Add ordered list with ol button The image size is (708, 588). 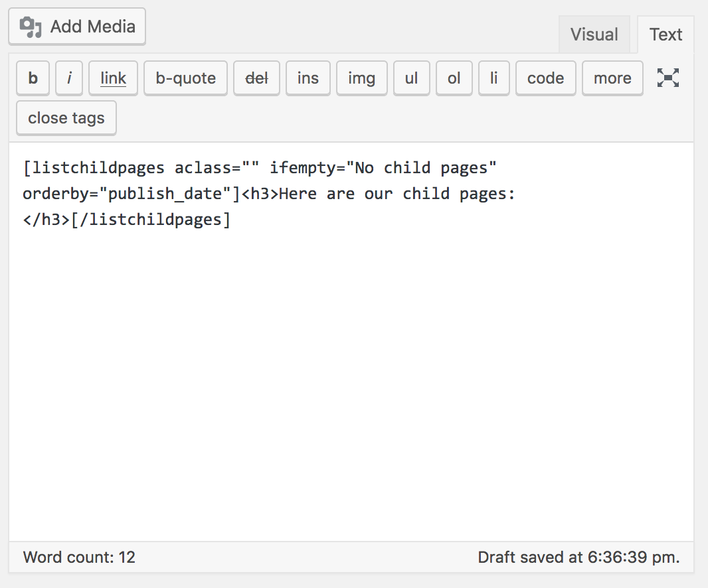click(454, 78)
